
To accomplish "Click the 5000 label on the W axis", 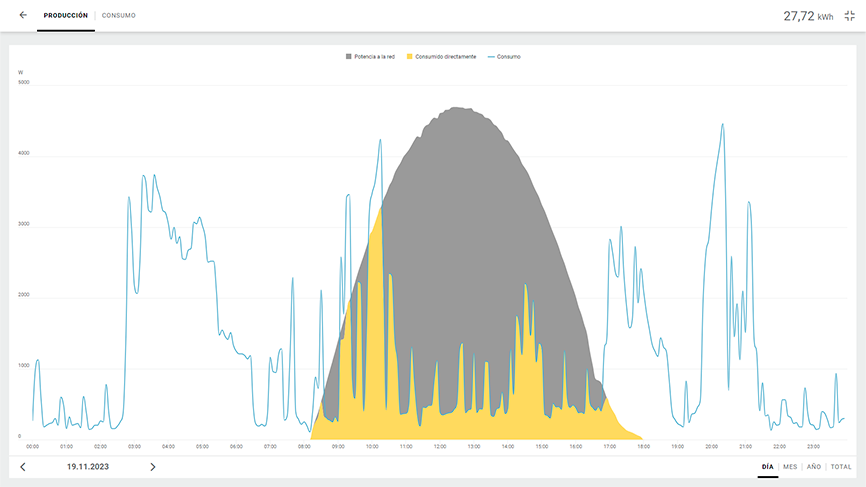I will (24, 82).
